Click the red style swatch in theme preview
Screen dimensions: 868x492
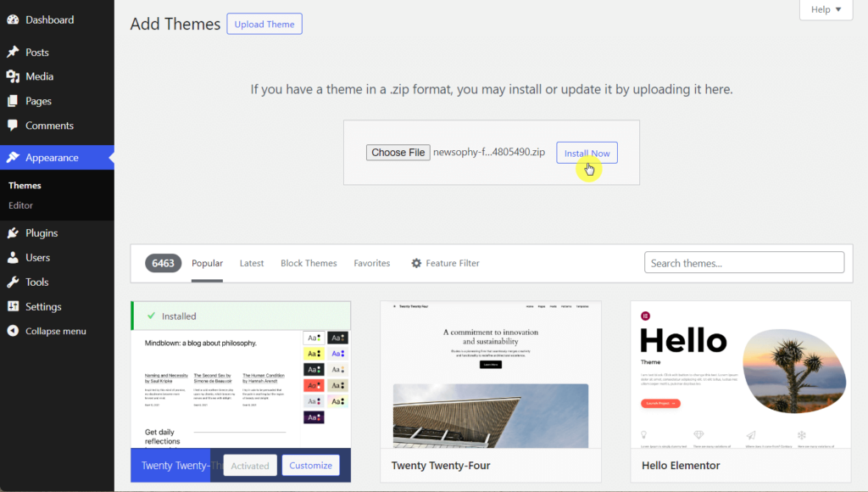[x=314, y=385]
